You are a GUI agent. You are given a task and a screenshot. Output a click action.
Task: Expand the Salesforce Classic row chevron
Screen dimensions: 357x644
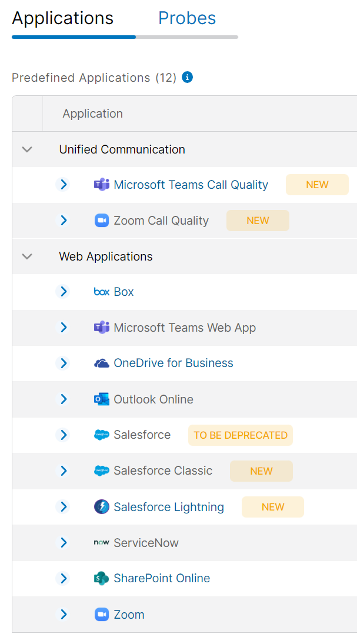64,471
